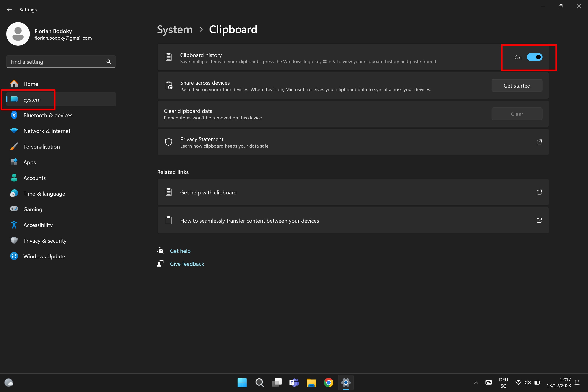Expand hidden icons in the system tray
Screen dimensions: 588x392
[476, 383]
